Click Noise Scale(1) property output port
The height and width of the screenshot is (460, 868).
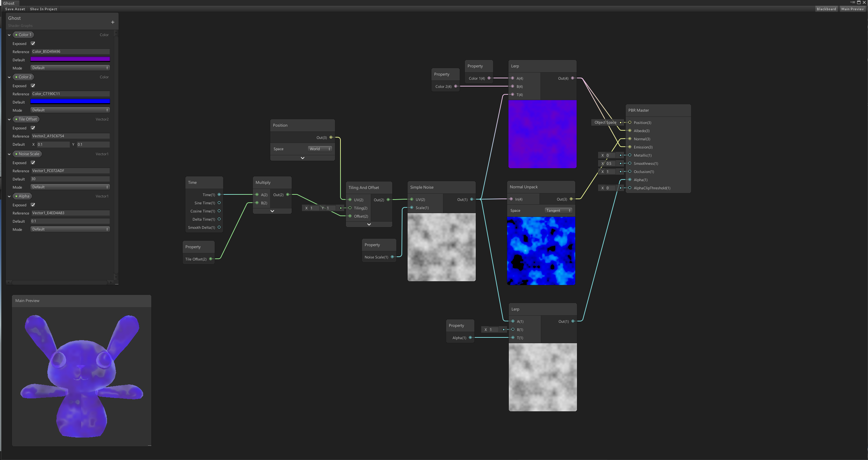(x=392, y=257)
